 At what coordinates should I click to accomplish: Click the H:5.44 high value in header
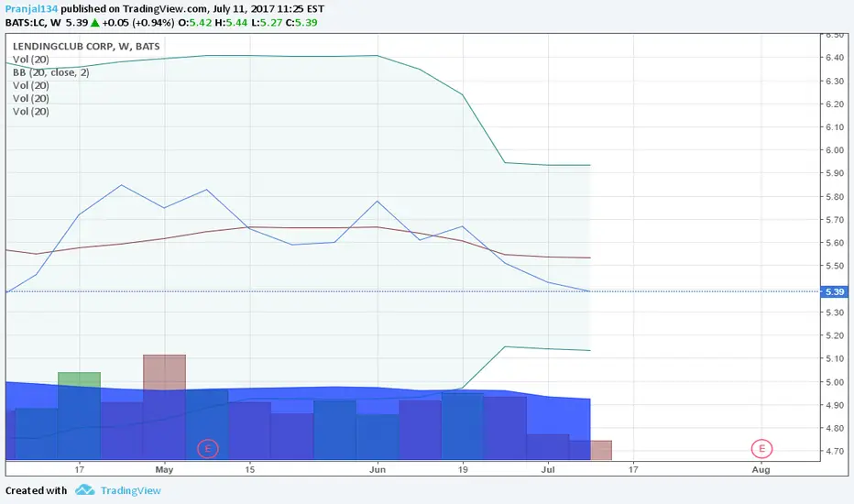[x=231, y=22]
